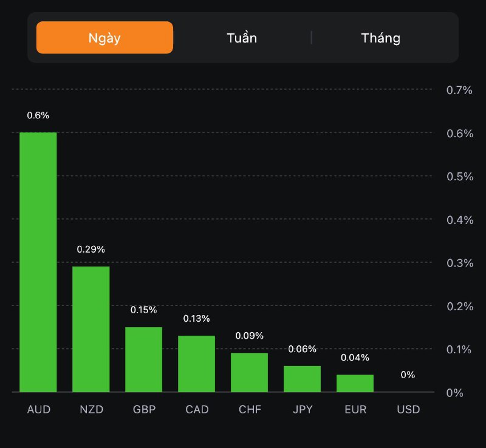The image size is (486, 448).
Task: Select the GBP bar in chart
Action: pos(144,359)
